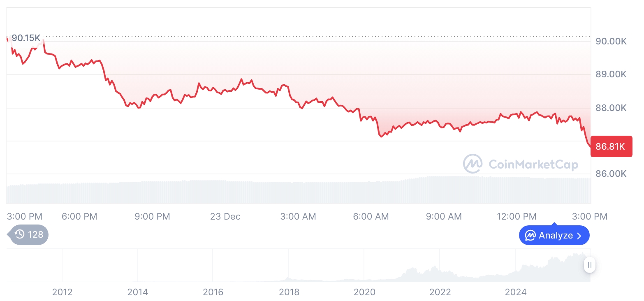Image resolution: width=644 pixels, height=301 pixels.
Task: Select the 2022 year in the range navigator
Action: [x=440, y=292]
